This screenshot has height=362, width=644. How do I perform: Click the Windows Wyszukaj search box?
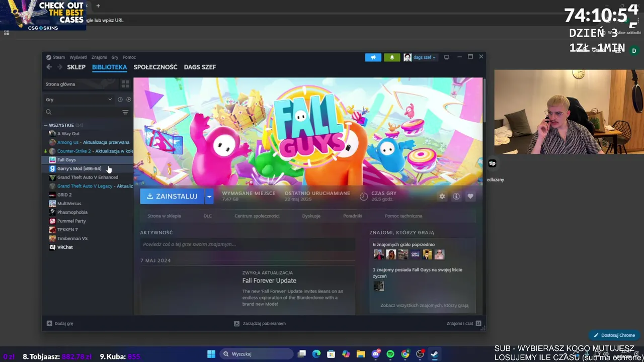(x=256, y=354)
